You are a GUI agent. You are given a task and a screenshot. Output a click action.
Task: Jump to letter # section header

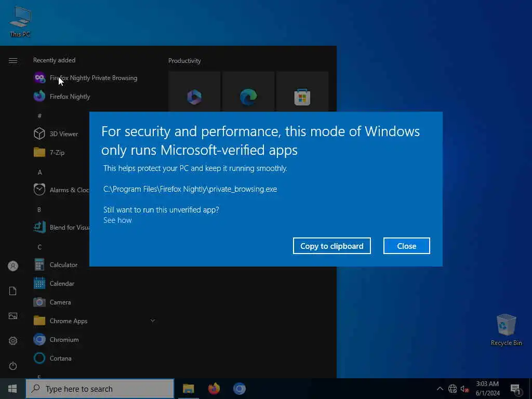click(x=39, y=116)
